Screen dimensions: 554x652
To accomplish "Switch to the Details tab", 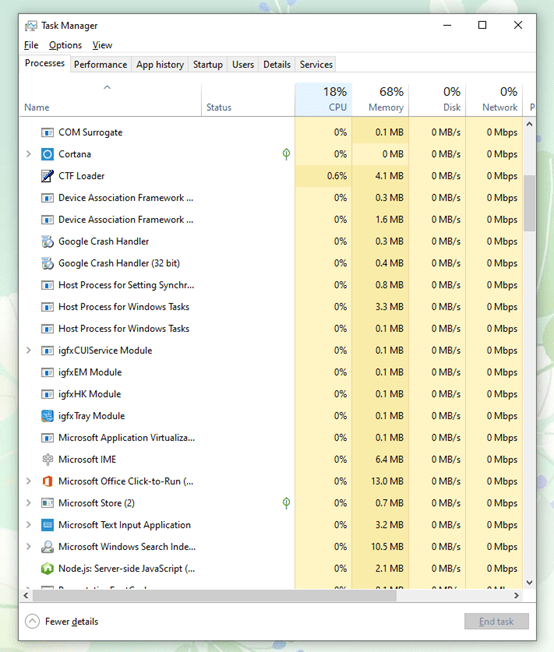I will [x=277, y=65].
